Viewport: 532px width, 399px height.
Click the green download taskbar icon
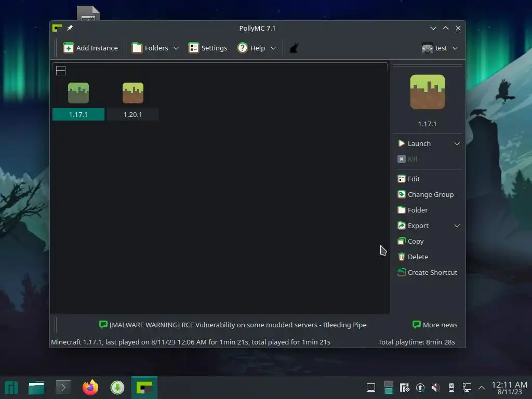(117, 388)
